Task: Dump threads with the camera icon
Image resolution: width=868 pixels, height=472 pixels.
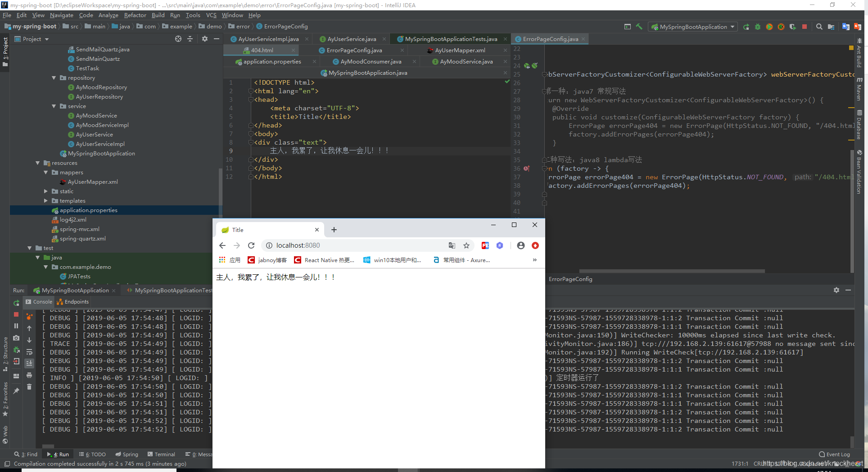Action: (x=16, y=337)
